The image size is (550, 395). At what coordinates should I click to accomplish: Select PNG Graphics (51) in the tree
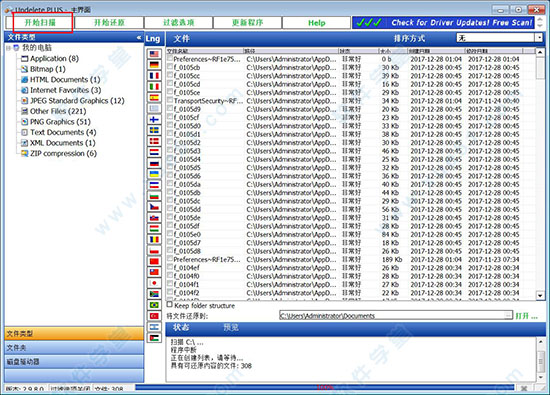(60, 122)
